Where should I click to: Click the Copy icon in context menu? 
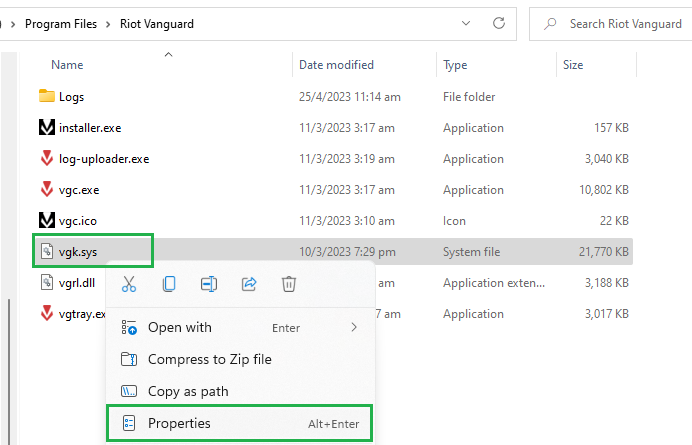[x=169, y=284]
